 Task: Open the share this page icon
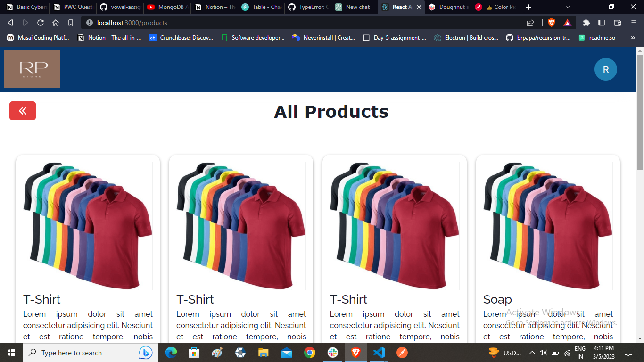(x=530, y=22)
